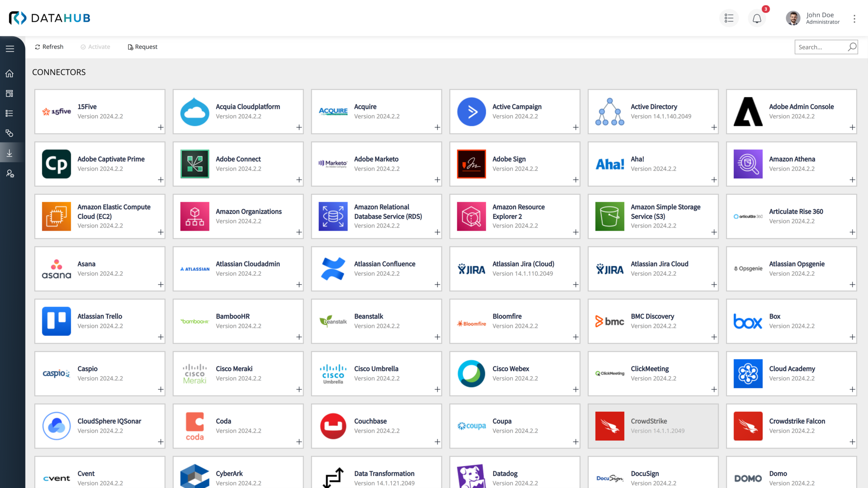Add the Active Directory connector with plus
This screenshot has width=868, height=488.
[714, 128]
